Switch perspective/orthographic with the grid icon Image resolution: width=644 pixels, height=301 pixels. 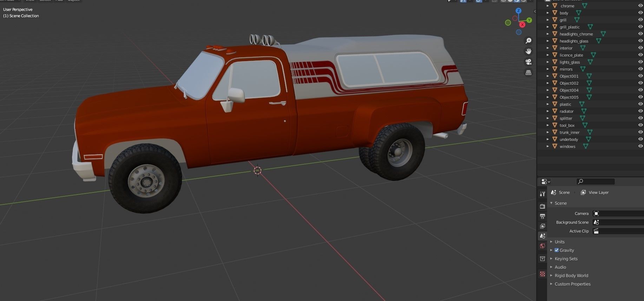[x=528, y=72]
